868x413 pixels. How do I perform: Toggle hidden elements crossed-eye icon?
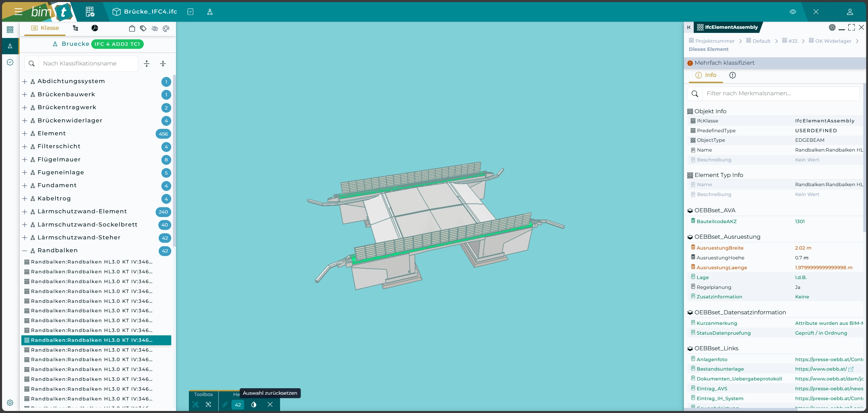point(155,28)
